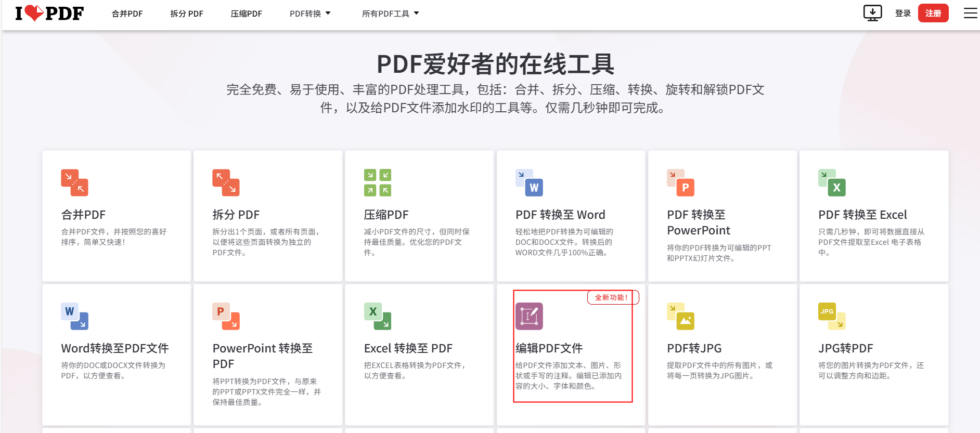Open the 拆分 PDF card title
980x433 pixels.
(x=236, y=215)
